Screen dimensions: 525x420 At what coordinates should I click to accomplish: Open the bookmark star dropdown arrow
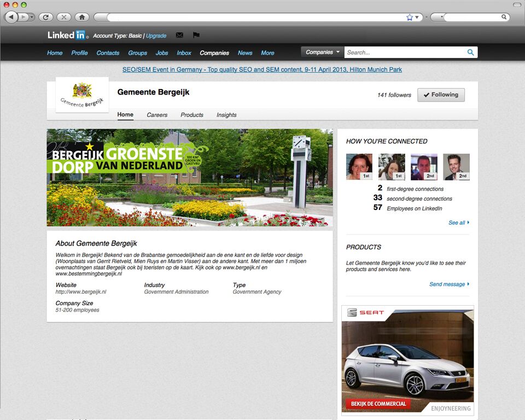(417, 17)
